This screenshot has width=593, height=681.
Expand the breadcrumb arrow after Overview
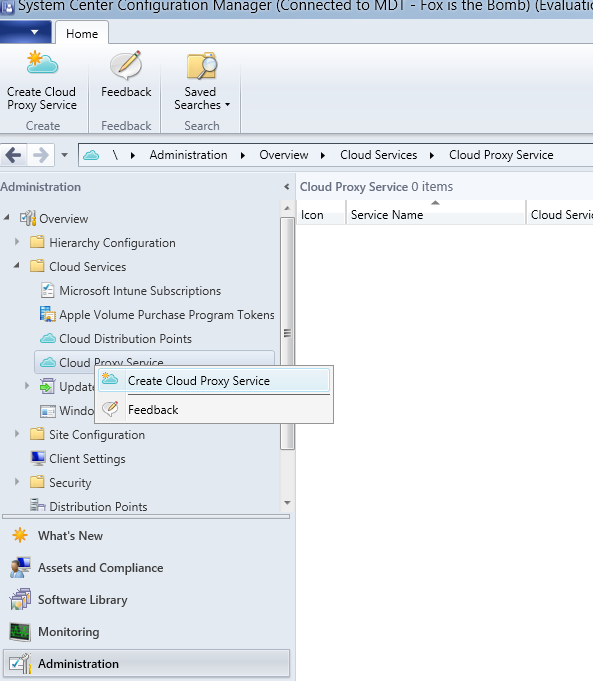323,155
